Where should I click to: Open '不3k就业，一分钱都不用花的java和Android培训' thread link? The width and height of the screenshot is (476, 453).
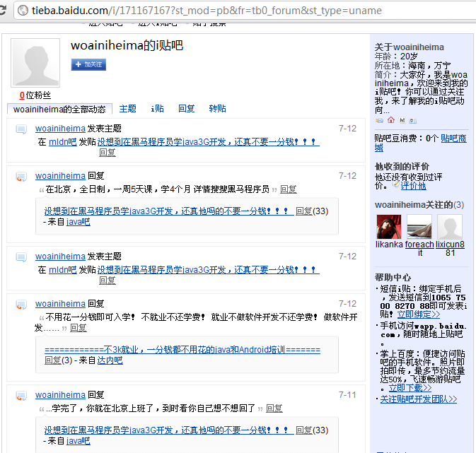pyautogui.click(x=182, y=350)
